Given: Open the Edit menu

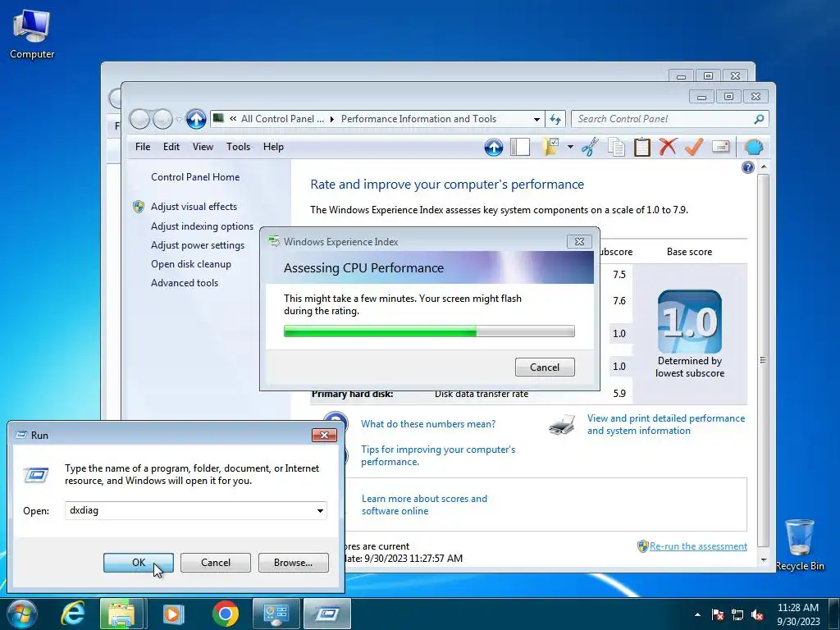Looking at the screenshot, I should point(171,147).
